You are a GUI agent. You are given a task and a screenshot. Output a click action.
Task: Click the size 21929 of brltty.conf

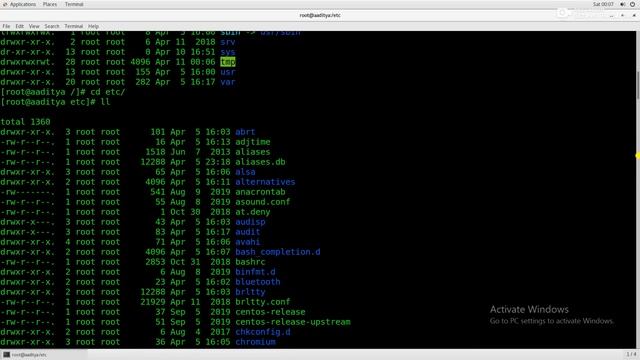153,302
